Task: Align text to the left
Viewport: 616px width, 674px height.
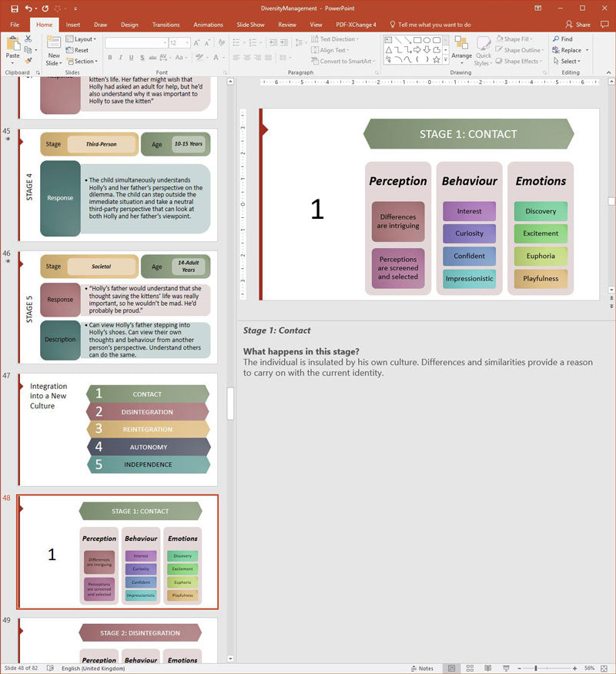Action: click(236, 57)
